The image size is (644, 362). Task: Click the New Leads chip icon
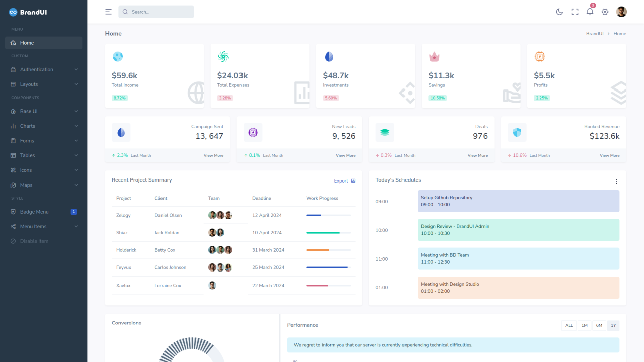[253, 133]
